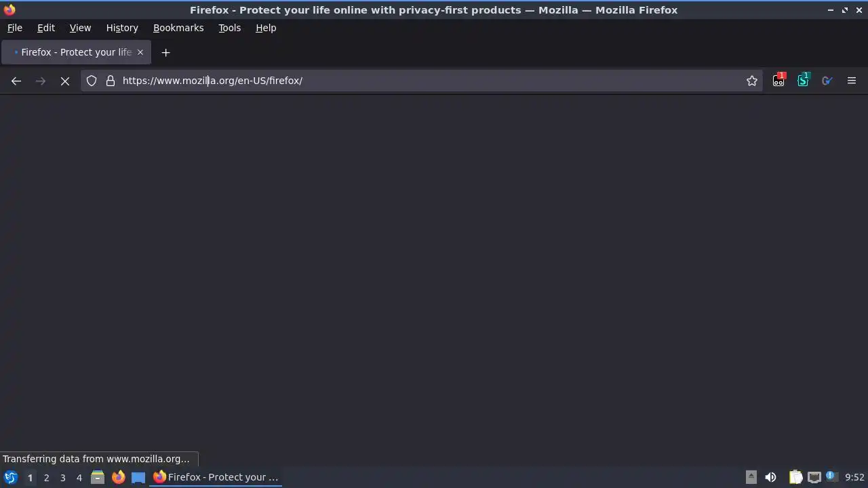Open the File menu
Screen dimensions: 868x488
(x=14, y=28)
